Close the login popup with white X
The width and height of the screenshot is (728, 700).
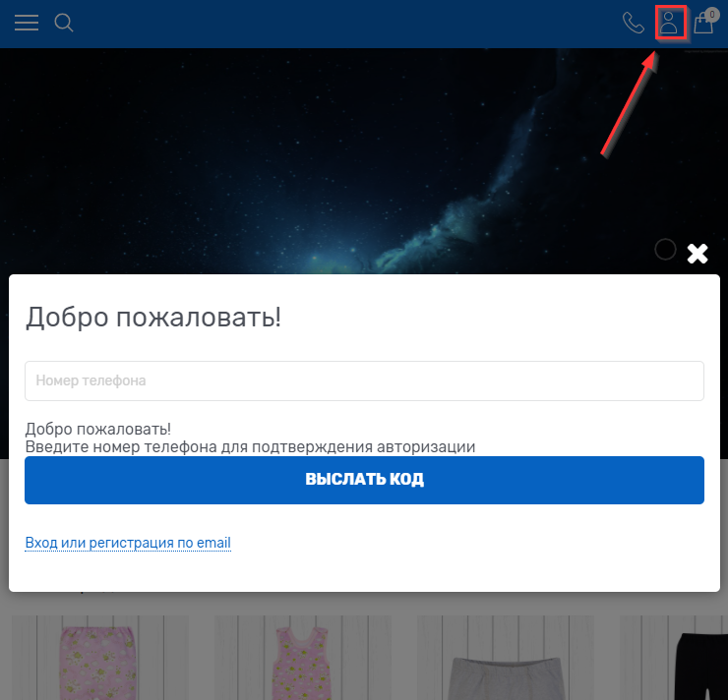pos(698,254)
